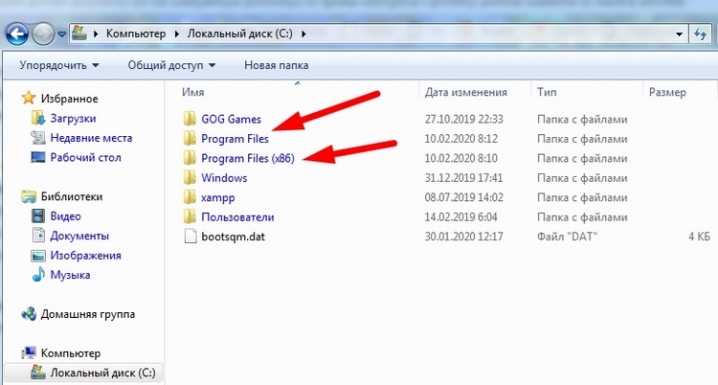Click Локальный диск (C:) drive icon in sidebar
The height and width of the screenshot is (385, 718).
pyautogui.click(x=38, y=372)
